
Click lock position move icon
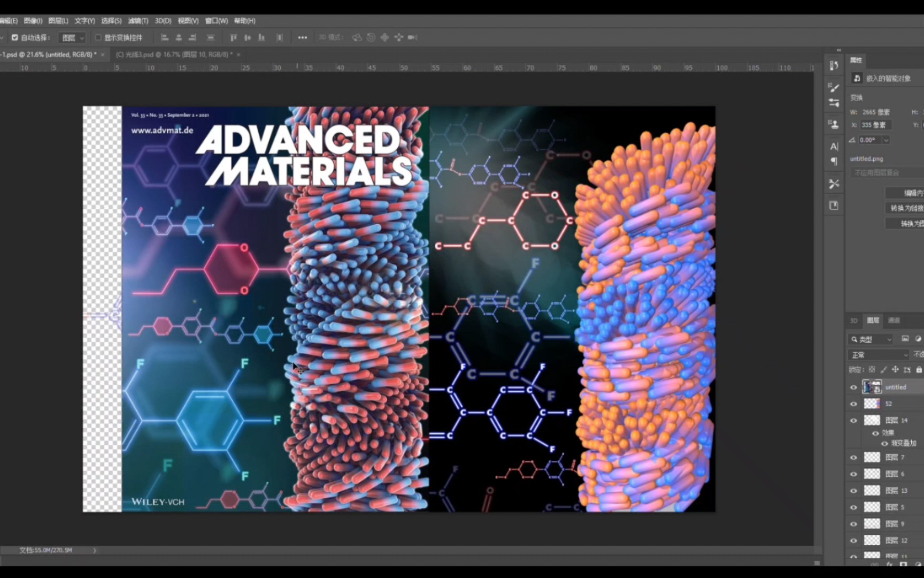click(x=895, y=370)
